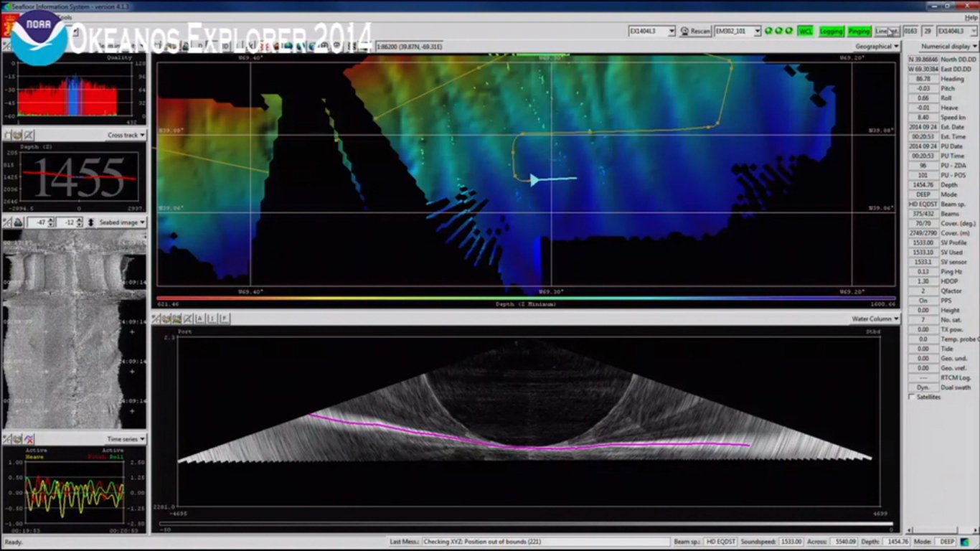The width and height of the screenshot is (980, 551).
Task: Click the scale text 1:86200 above map
Action: pyautogui.click(x=410, y=47)
